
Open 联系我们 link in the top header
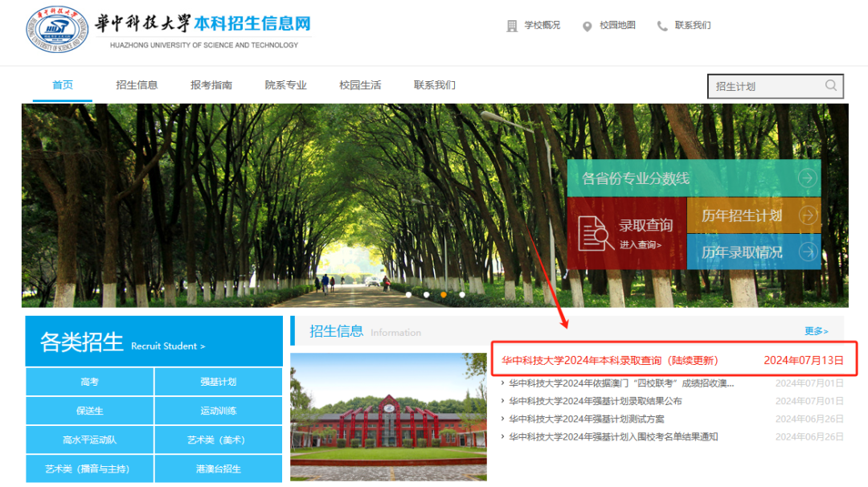[693, 26]
